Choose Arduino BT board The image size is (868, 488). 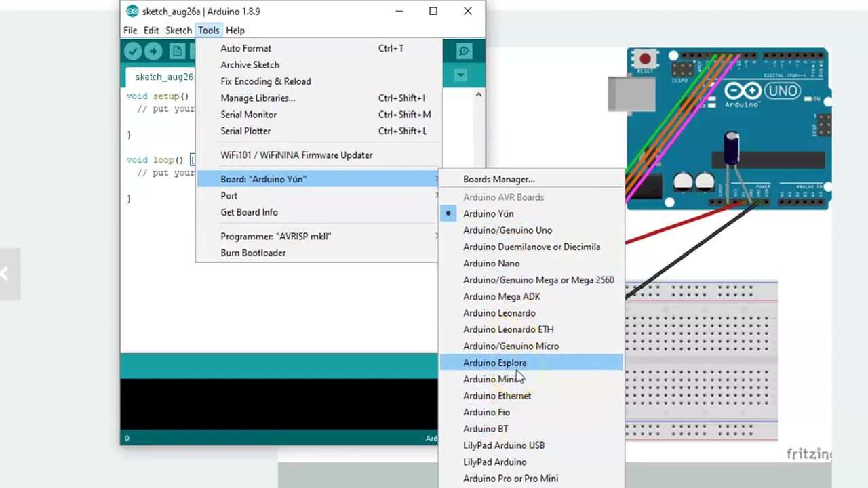pyautogui.click(x=531, y=429)
